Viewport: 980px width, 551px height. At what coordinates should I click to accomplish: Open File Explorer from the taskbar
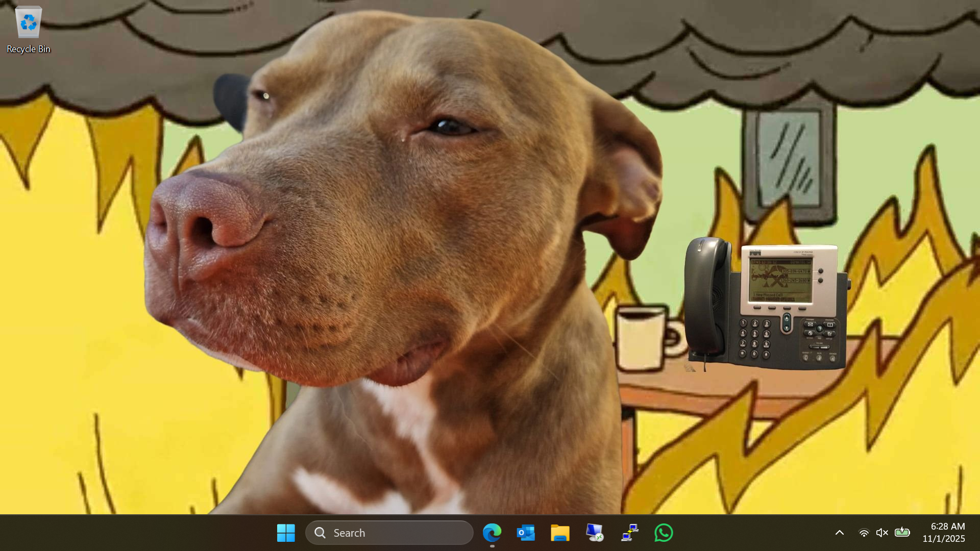coord(559,532)
